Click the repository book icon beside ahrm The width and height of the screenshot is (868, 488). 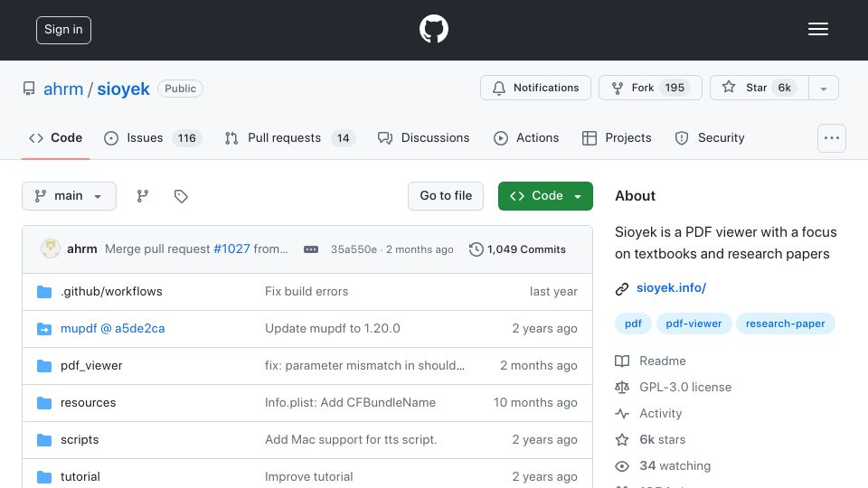29,89
